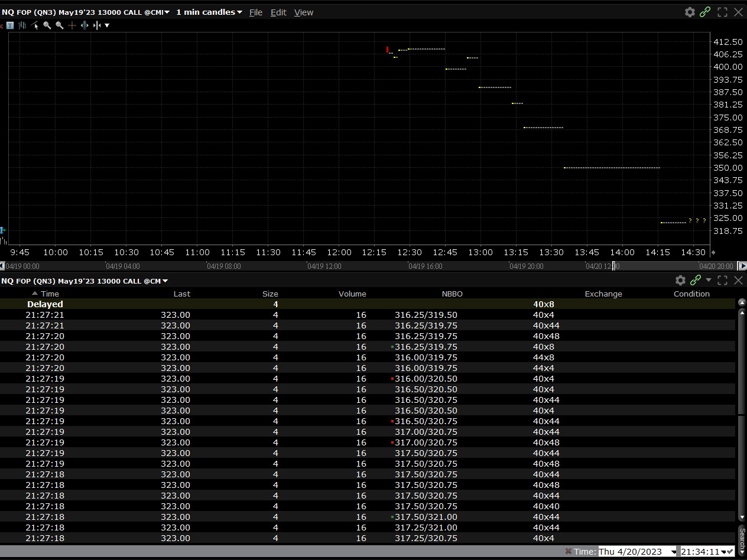
Task: Click the scrollbar down arrow in Time & Sales
Action: click(742, 518)
